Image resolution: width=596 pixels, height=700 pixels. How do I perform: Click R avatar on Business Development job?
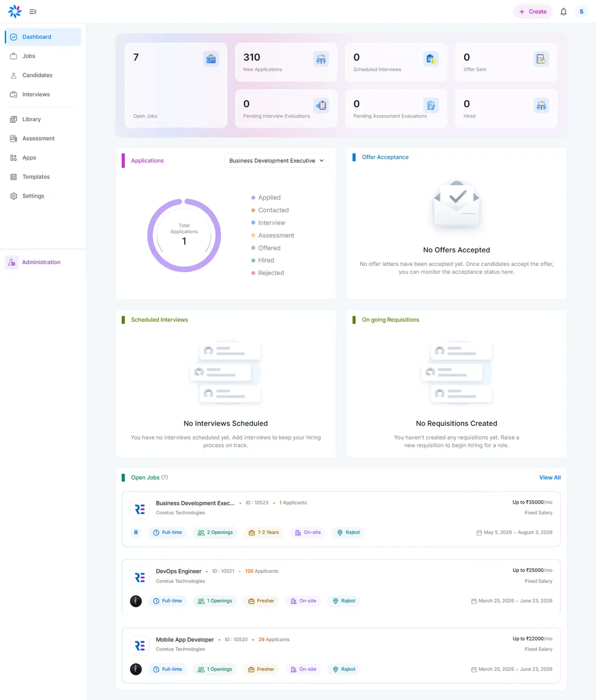136,533
